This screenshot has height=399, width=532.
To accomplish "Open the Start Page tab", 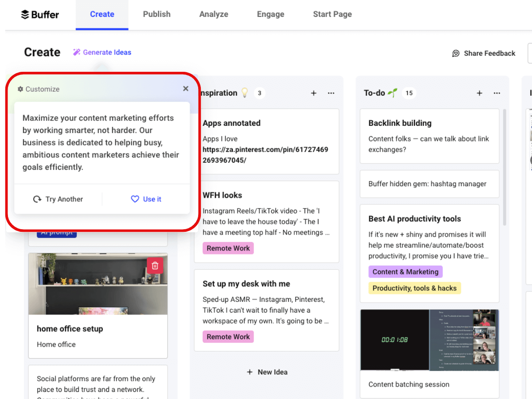I will 332,14.
